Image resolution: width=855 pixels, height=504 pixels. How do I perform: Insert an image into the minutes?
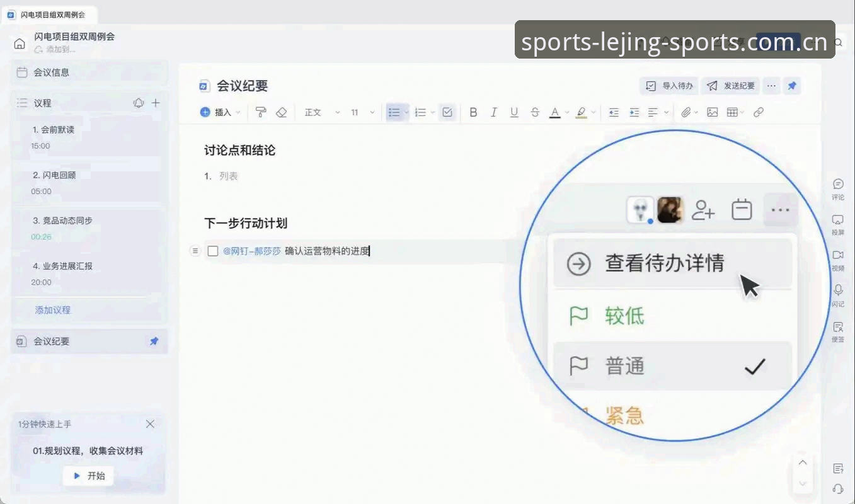tap(713, 112)
